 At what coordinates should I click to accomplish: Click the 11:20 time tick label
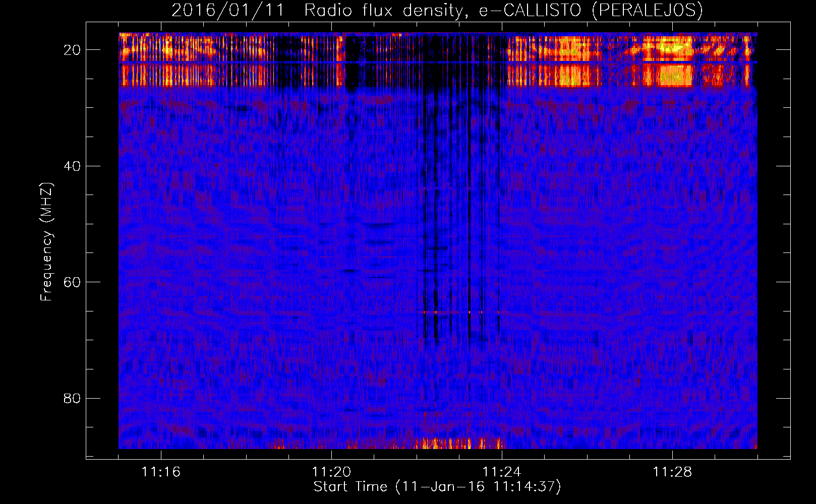[x=331, y=472]
